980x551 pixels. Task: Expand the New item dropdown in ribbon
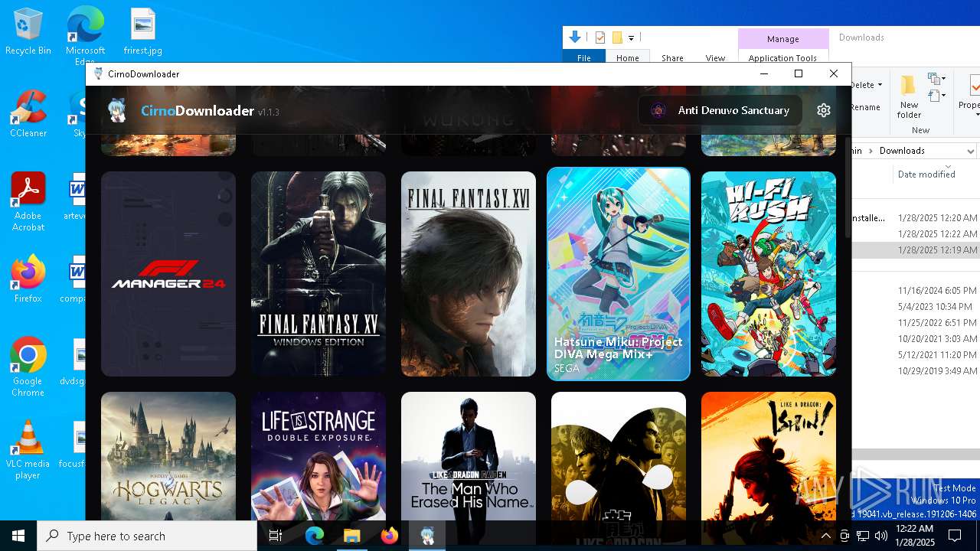(x=936, y=79)
